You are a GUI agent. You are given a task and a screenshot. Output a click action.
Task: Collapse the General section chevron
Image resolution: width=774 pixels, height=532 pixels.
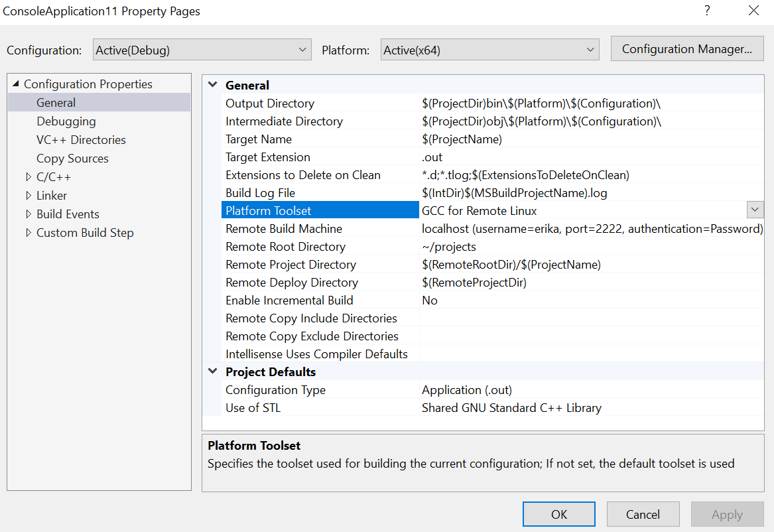[x=213, y=85]
